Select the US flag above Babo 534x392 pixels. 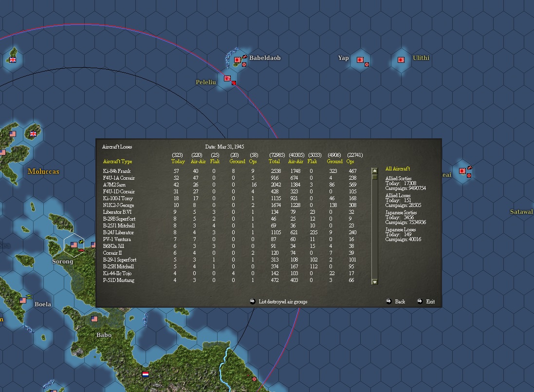[x=94, y=319]
